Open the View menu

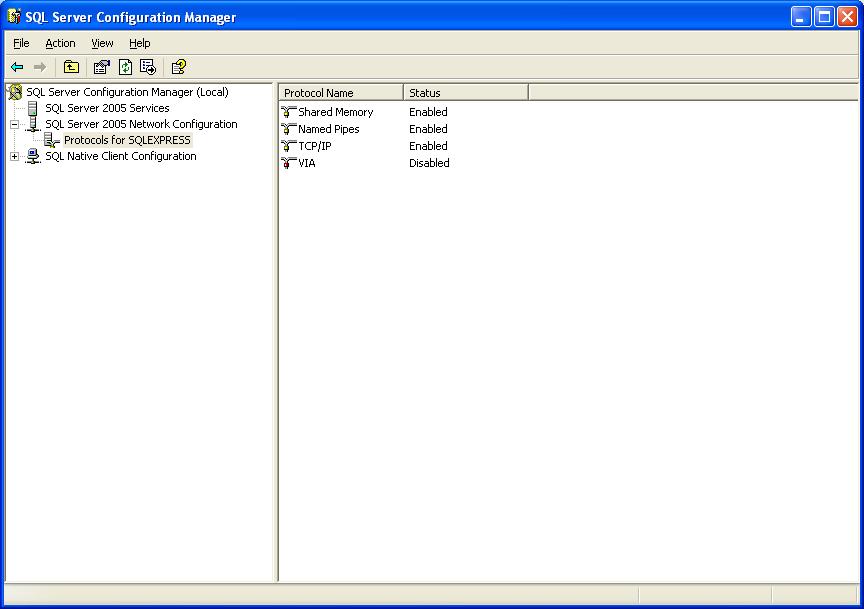pyautogui.click(x=102, y=43)
